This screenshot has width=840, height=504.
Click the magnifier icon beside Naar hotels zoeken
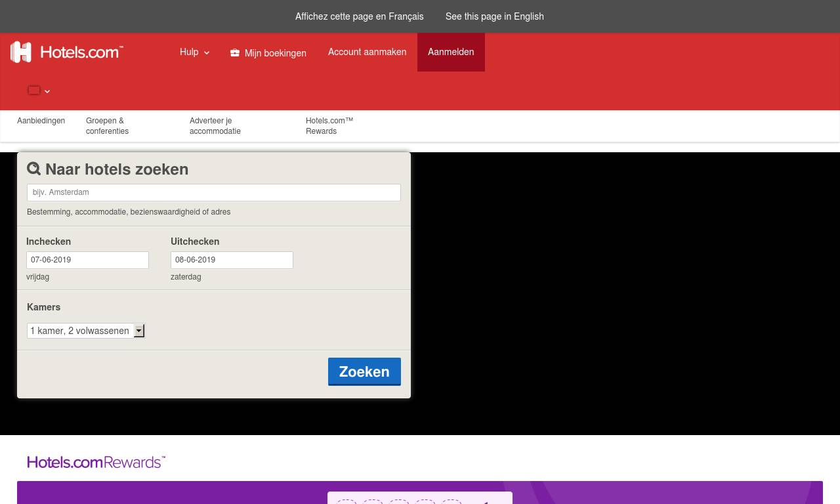pyautogui.click(x=34, y=169)
